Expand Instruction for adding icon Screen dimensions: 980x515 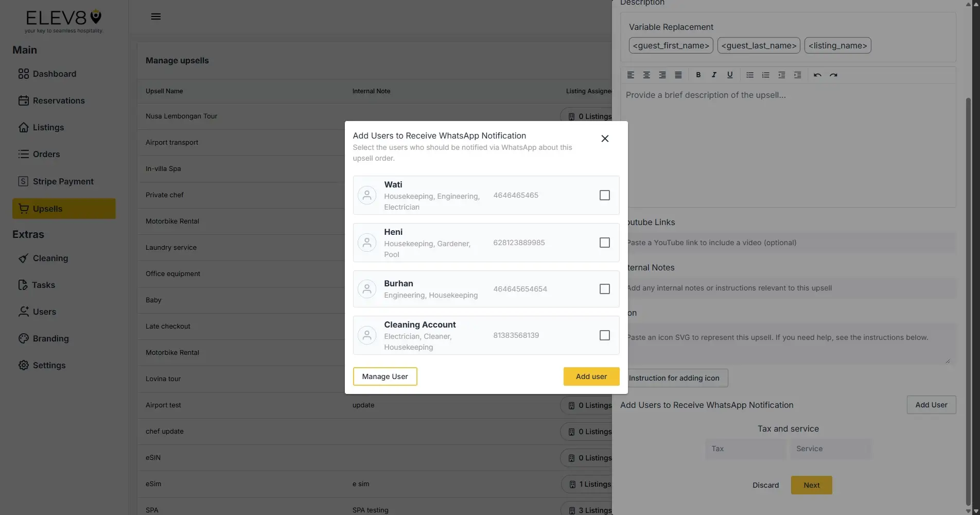[675, 377]
